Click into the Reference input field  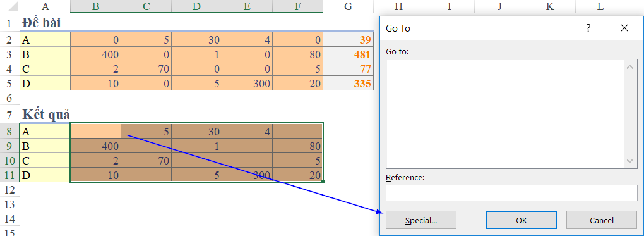pyautogui.click(x=511, y=193)
